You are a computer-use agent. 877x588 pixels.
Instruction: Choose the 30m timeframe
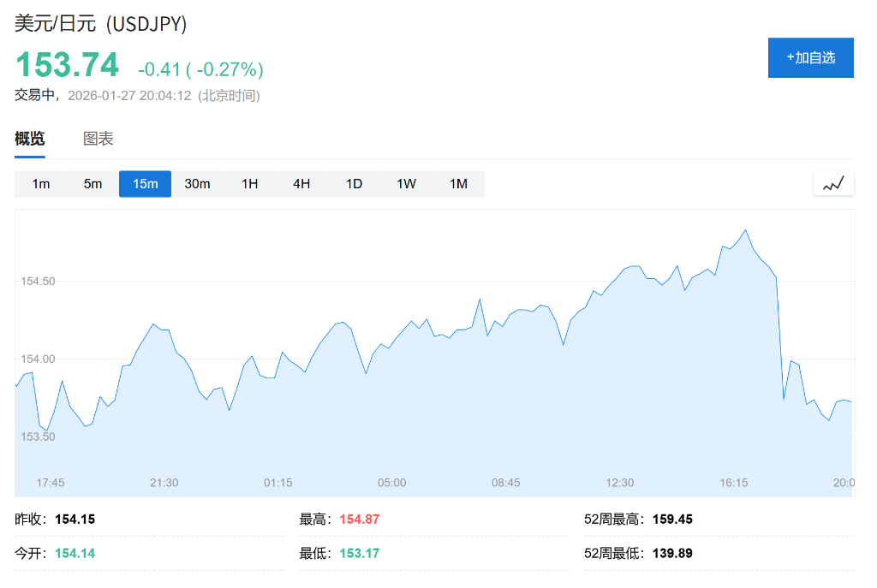point(197,184)
